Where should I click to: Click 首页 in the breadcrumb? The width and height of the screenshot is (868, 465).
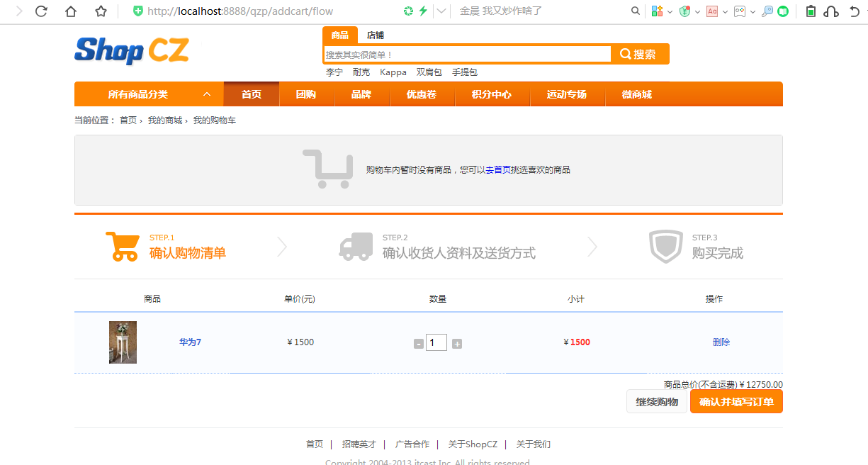(x=128, y=121)
